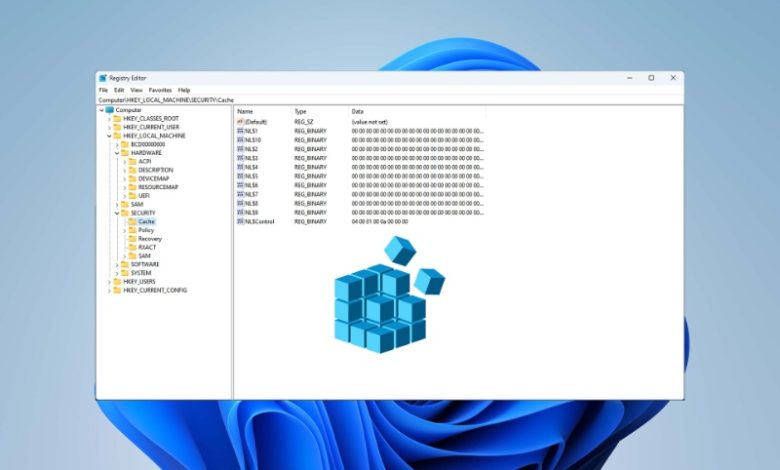The image size is (780, 470).
Task: Open the Help menu
Action: 184,90
